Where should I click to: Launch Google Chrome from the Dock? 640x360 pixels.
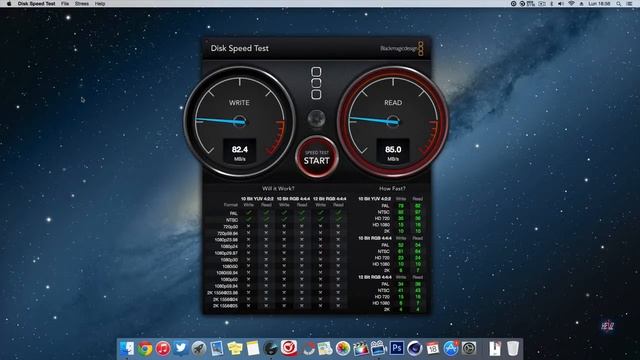coord(144,349)
